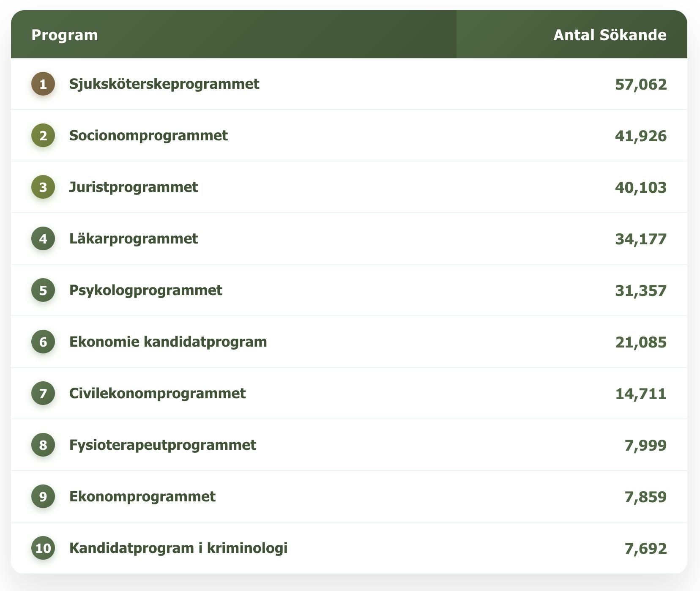Click the rank 1 badge next to Sjuksköterskeprogrammet

[43, 84]
